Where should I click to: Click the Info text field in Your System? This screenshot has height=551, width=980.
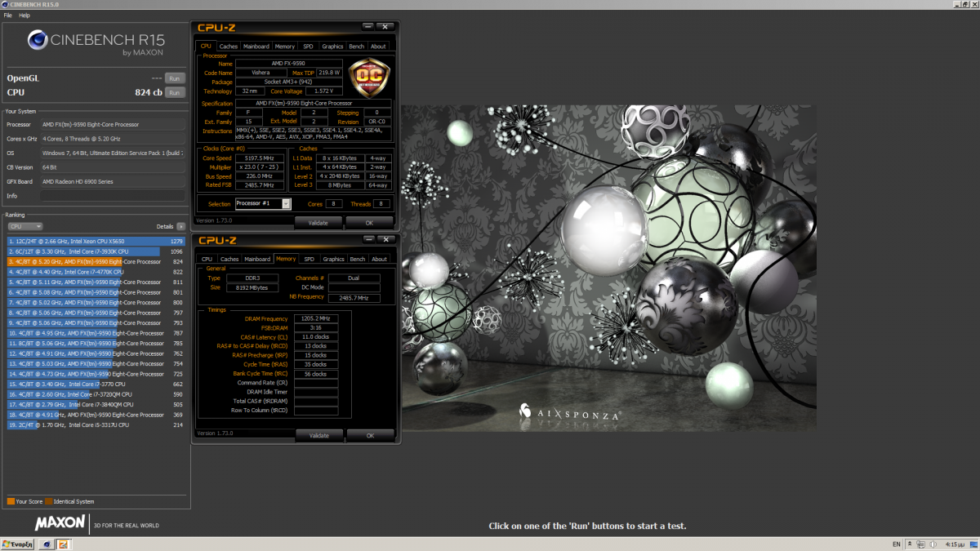[113, 196]
